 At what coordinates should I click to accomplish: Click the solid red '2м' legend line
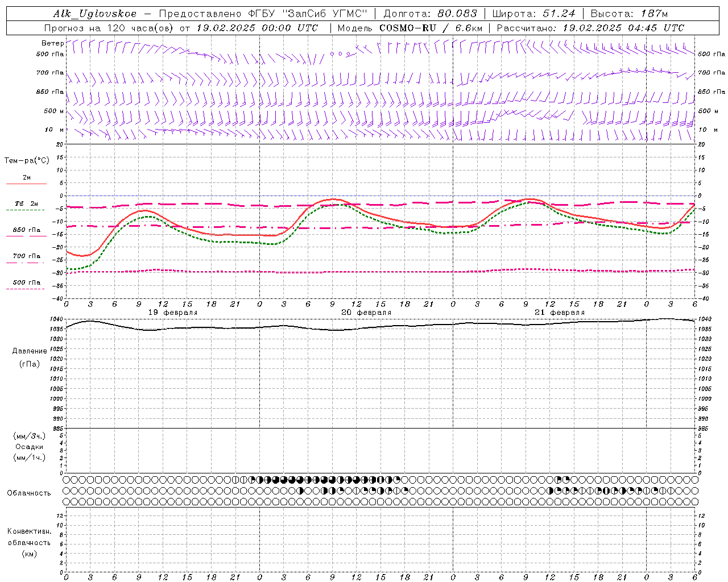pyautogui.click(x=26, y=184)
